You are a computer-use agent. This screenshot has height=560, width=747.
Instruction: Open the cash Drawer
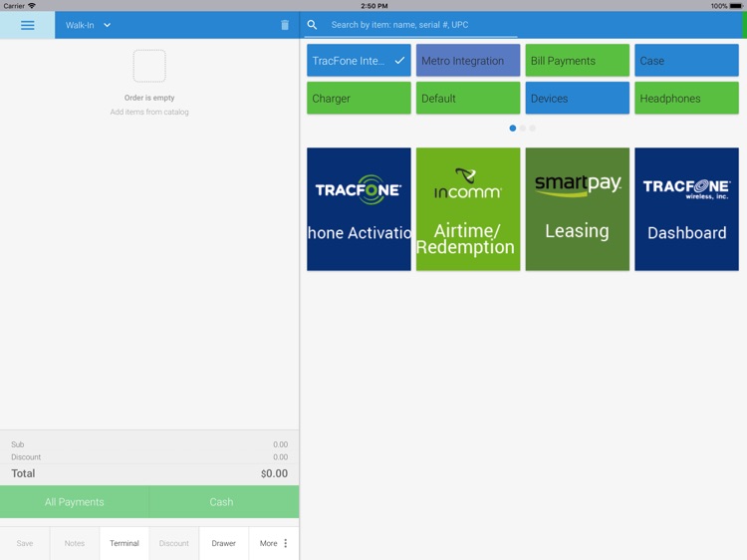(x=224, y=543)
